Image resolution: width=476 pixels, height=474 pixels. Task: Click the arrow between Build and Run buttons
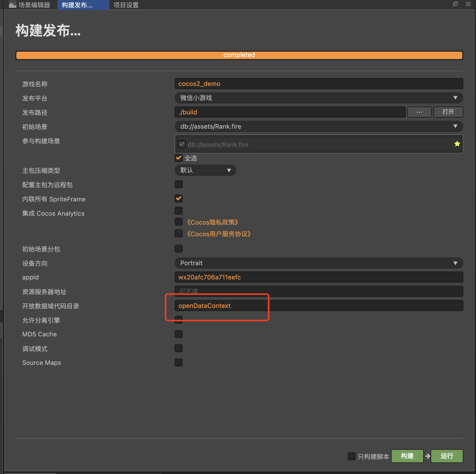coord(428,456)
